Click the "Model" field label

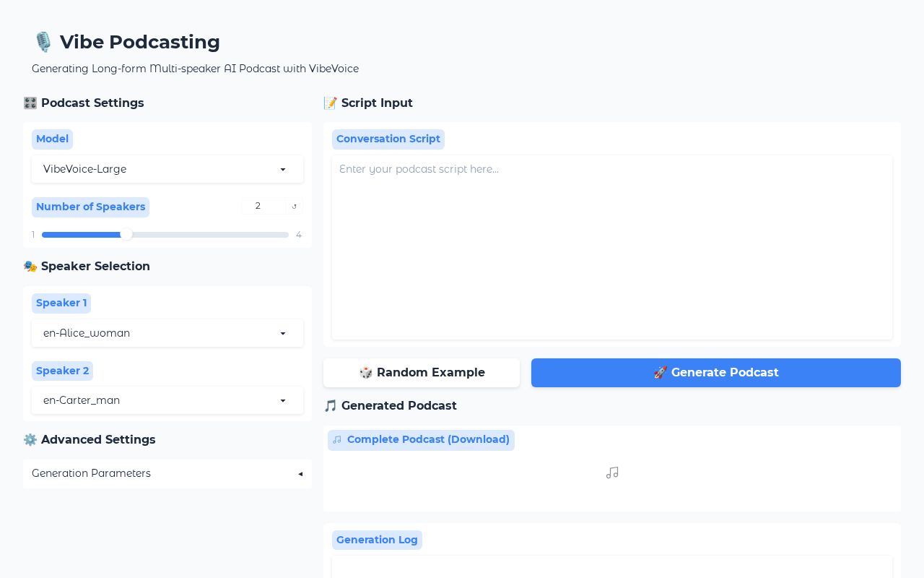52,139
